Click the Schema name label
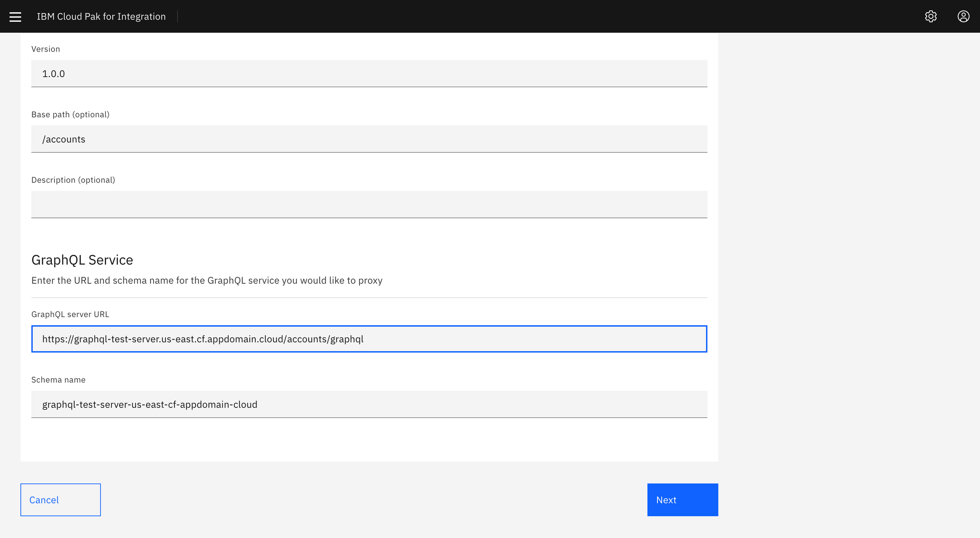Viewport: 980px width, 538px height. click(58, 380)
